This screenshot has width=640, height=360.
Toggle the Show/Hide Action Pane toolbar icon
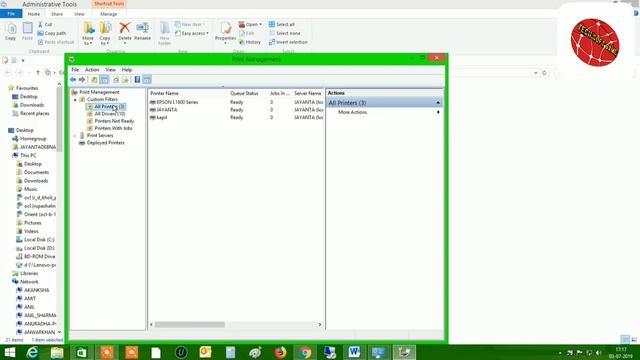coord(147,80)
